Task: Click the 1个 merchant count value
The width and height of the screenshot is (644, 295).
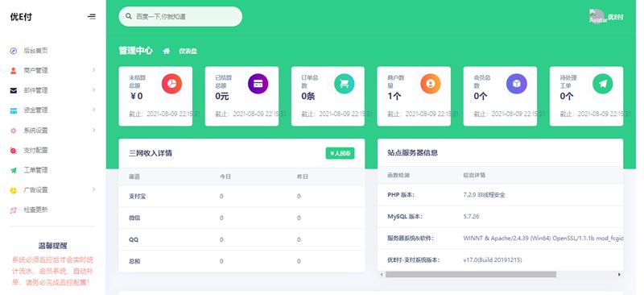Action: coord(394,96)
